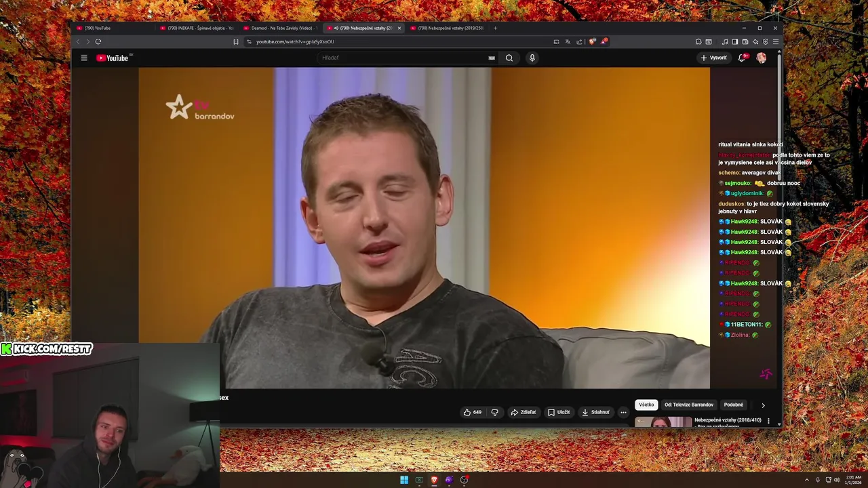The width and height of the screenshot is (868, 488).
Task: Open the YouTube account avatar menu
Action: coord(762,58)
